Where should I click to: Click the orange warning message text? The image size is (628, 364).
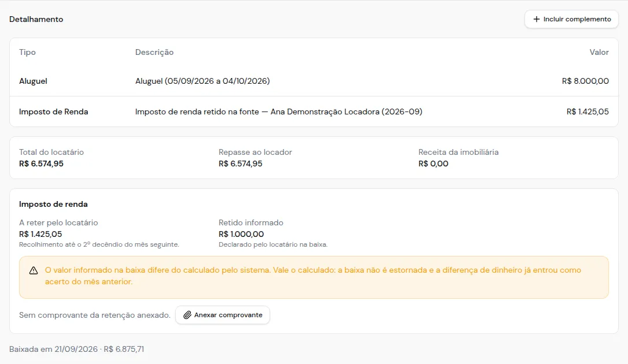coord(313,276)
